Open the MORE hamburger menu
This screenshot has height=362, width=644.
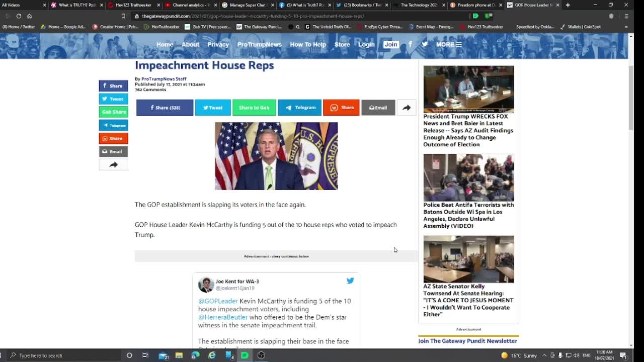(x=449, y=44)
